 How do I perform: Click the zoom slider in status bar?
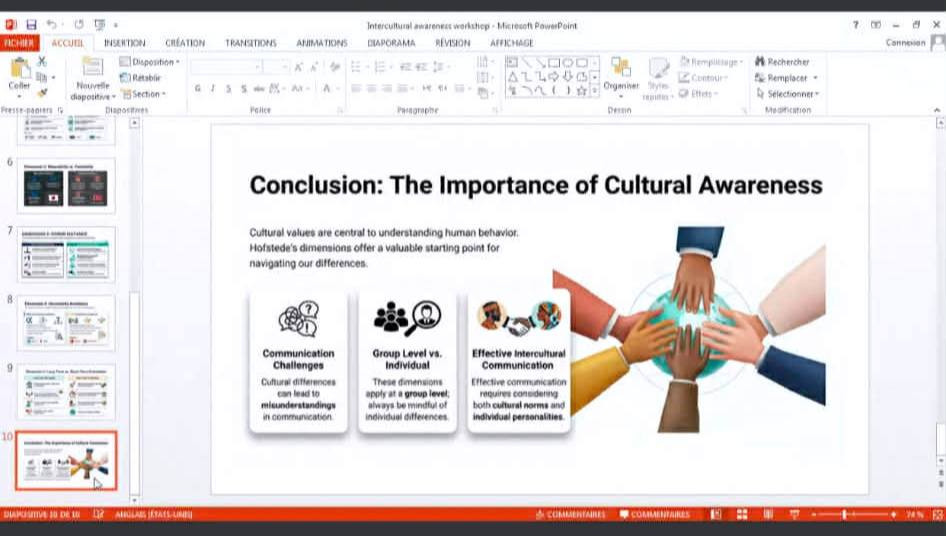point(845,514)
